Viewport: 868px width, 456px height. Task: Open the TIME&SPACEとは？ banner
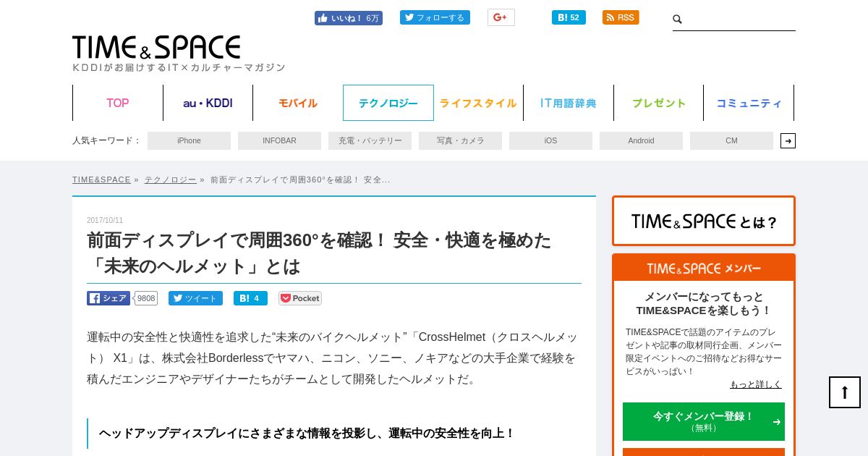pos(704,221)
